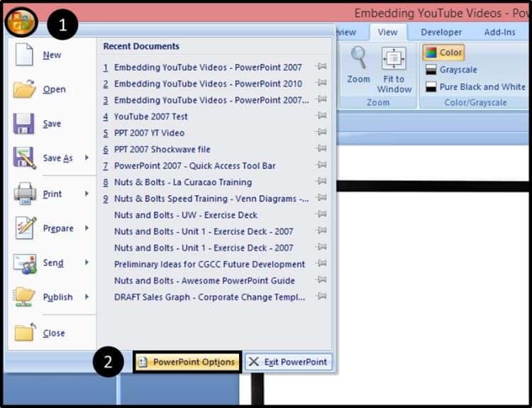The image size is (532, 408).
Task: Click the Open folder icon
Action: coord(24,89)
